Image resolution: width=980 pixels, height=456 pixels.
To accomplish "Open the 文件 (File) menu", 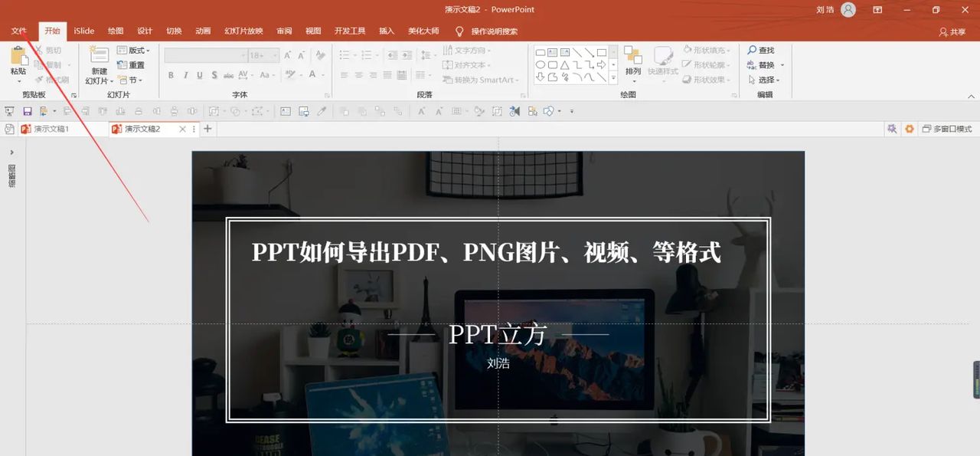I will coord(18,31).
